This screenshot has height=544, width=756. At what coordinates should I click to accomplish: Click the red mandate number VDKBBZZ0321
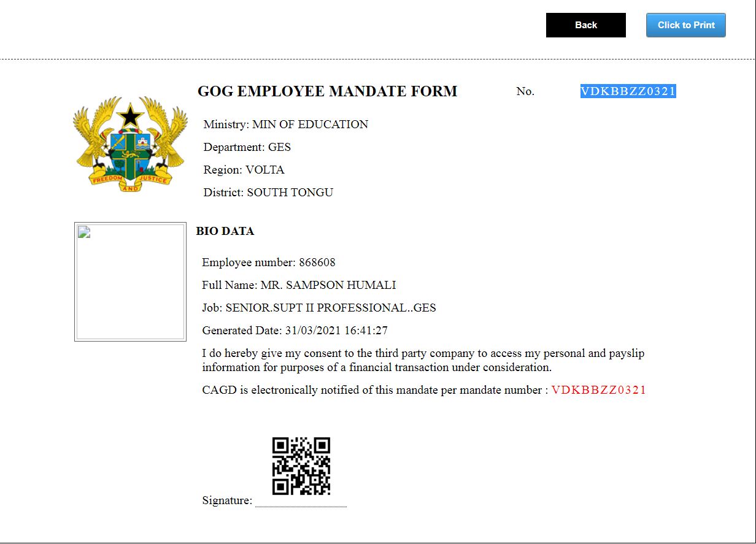598,390
